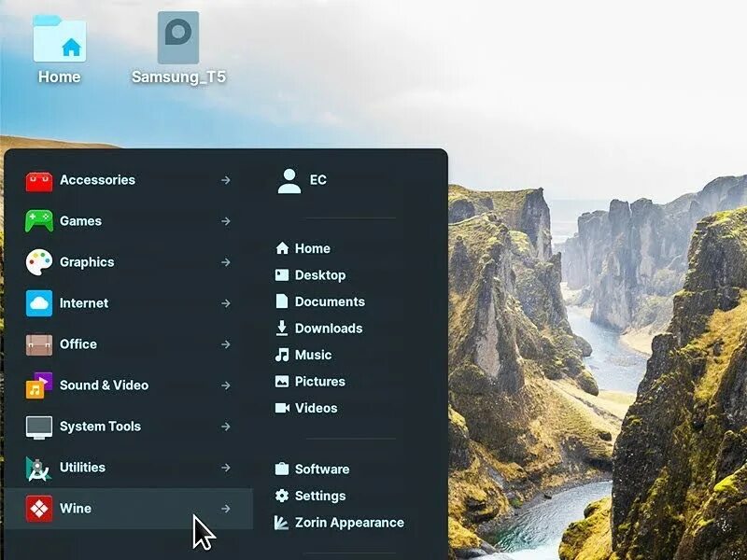Open the Downloads text link
The image size is (747, 560).
click(x=329, y=329)
